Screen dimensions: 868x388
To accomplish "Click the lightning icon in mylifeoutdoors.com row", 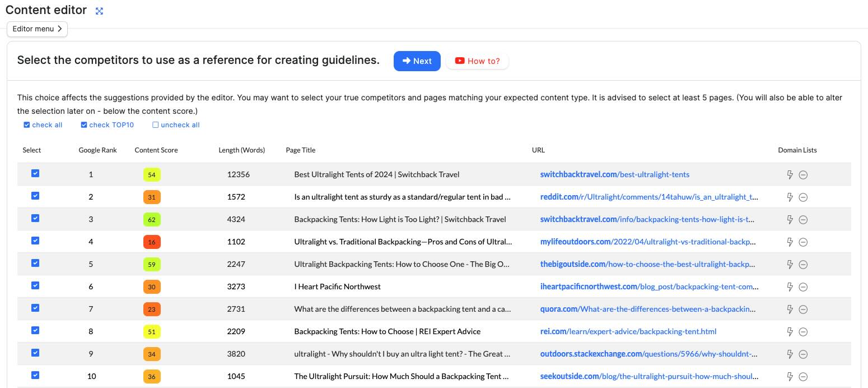I will 790,242.
